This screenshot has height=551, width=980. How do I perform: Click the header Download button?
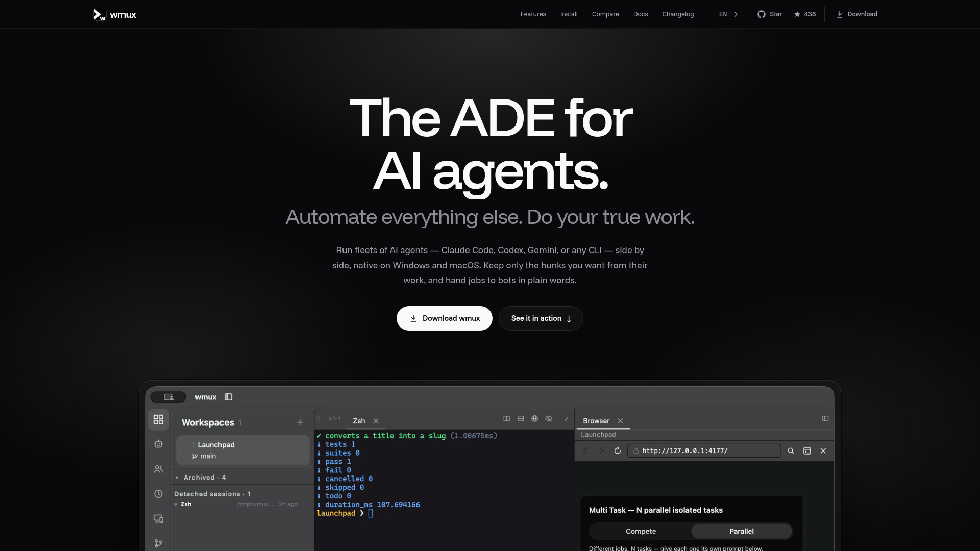(x=857, y=14)
